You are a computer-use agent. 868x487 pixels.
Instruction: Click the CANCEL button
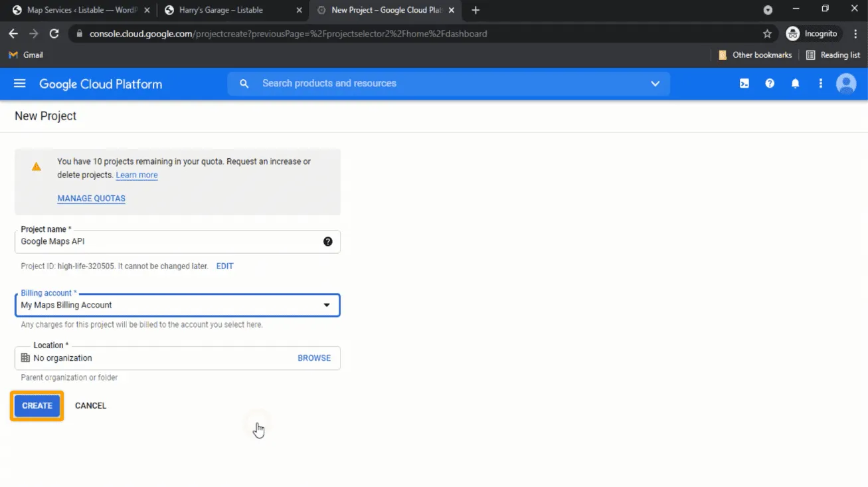click(90, 406)
